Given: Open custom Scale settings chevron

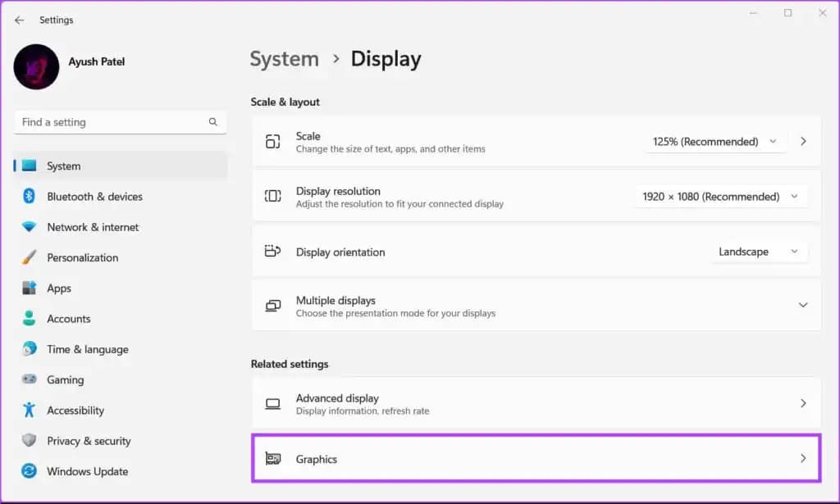Looking at the screenshot, I should coord(803,142).
